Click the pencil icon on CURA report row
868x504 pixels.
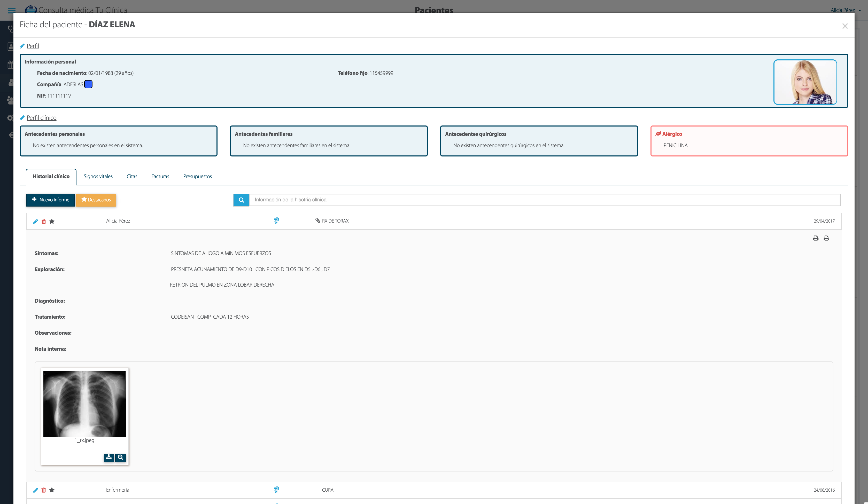(35, 490)
